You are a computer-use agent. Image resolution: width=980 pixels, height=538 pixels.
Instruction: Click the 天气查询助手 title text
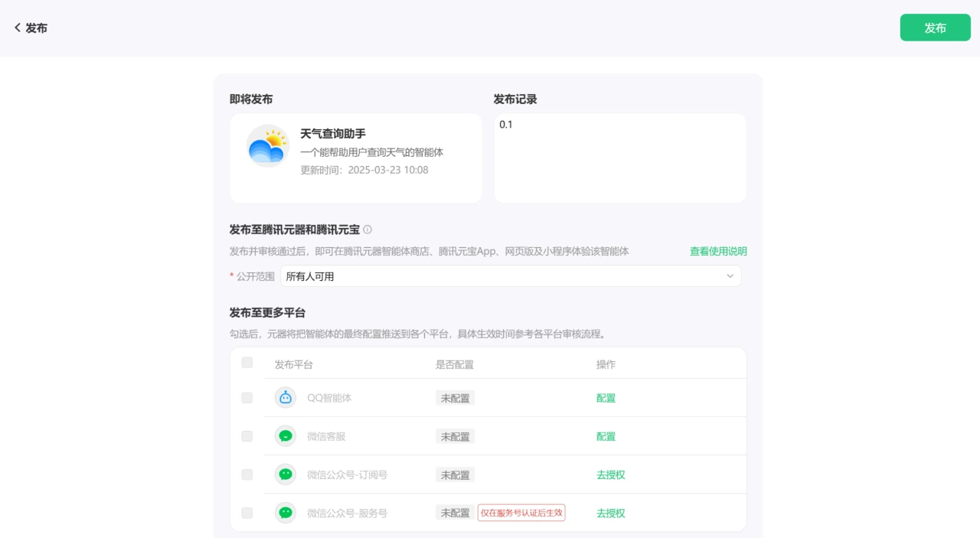coord(333,134)
